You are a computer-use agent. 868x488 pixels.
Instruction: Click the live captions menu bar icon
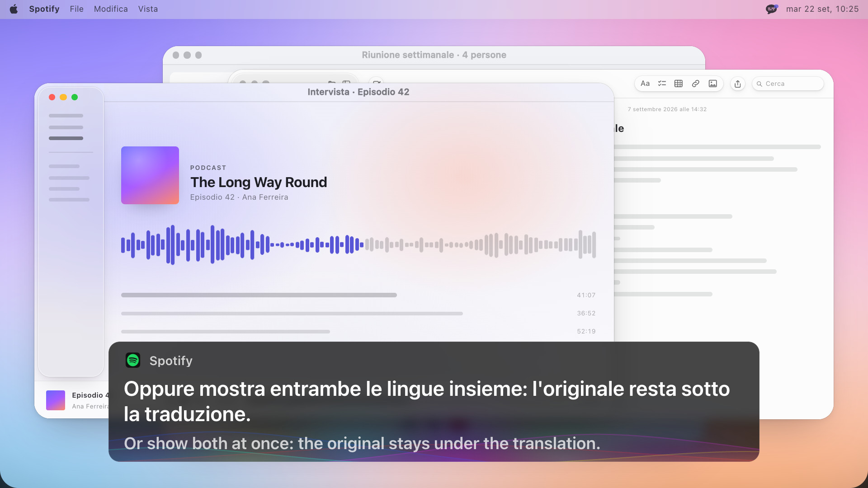[772, 9]
